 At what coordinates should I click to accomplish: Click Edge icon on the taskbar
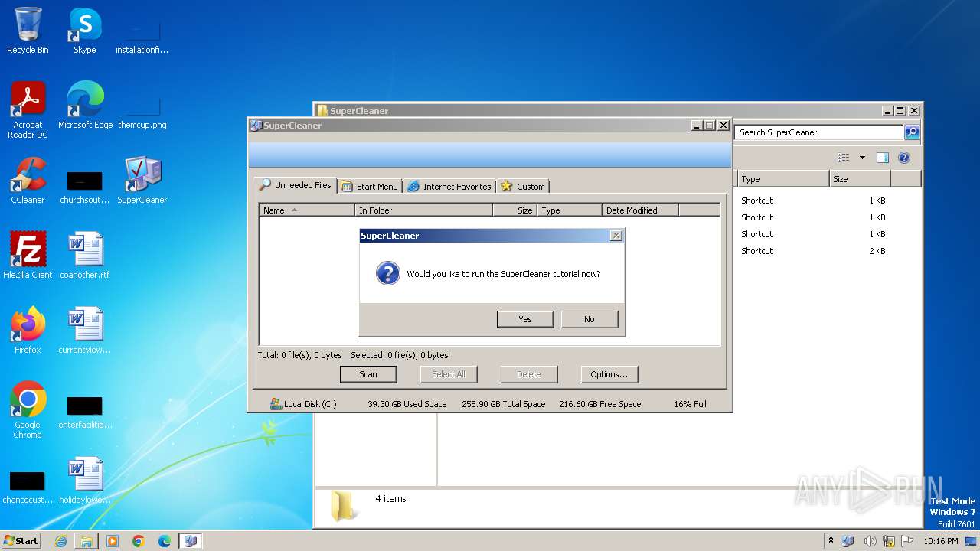point(165,541)
